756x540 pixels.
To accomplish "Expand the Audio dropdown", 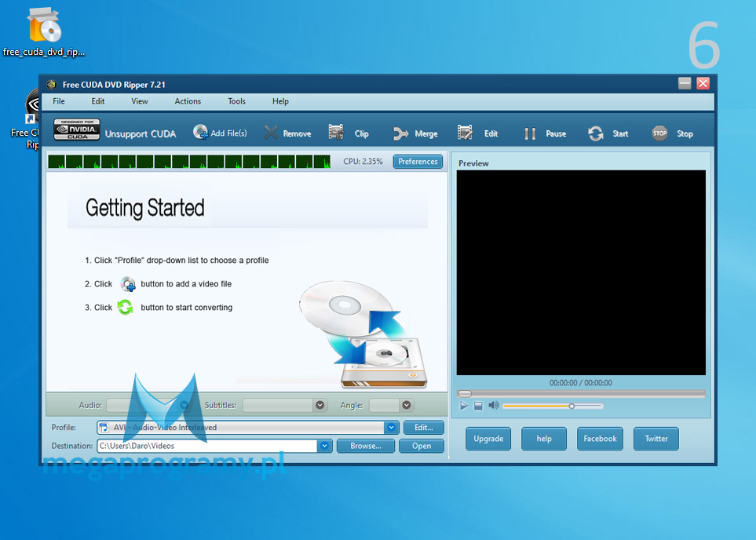I will coord(184,406).
